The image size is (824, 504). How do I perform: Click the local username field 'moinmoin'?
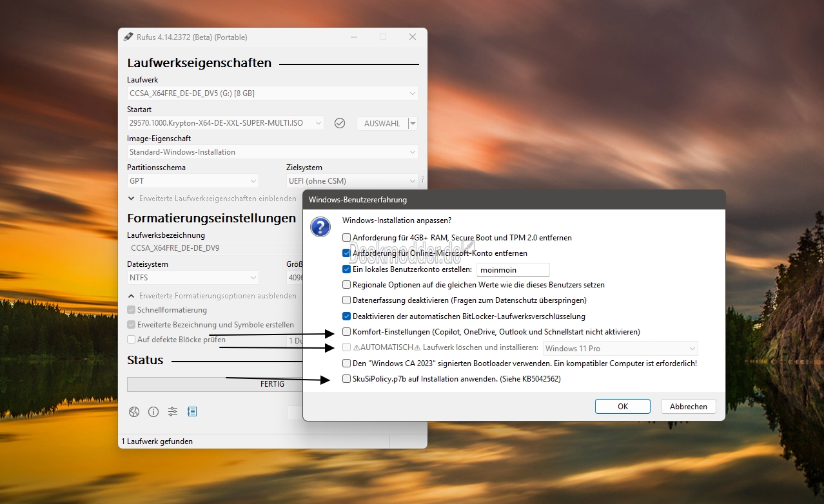point(513,270)
